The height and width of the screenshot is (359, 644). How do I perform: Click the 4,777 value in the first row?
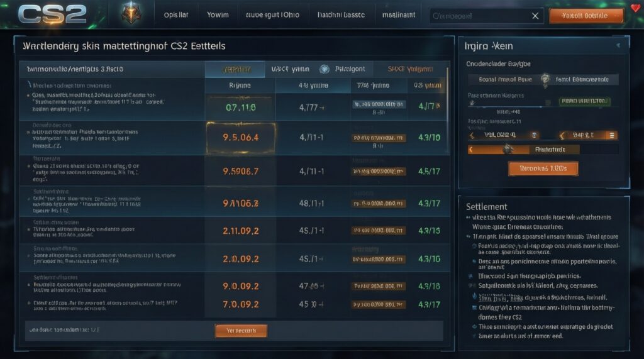311,108
